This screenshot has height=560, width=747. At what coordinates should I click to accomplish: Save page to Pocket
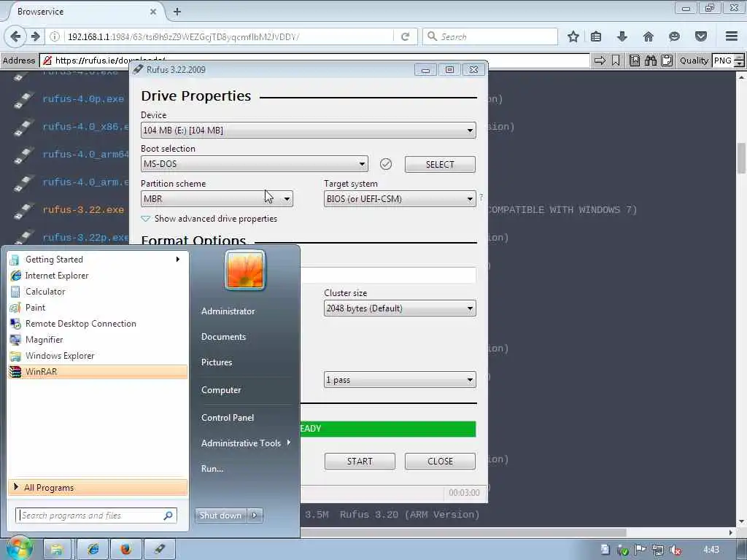(x=701, y=36)
